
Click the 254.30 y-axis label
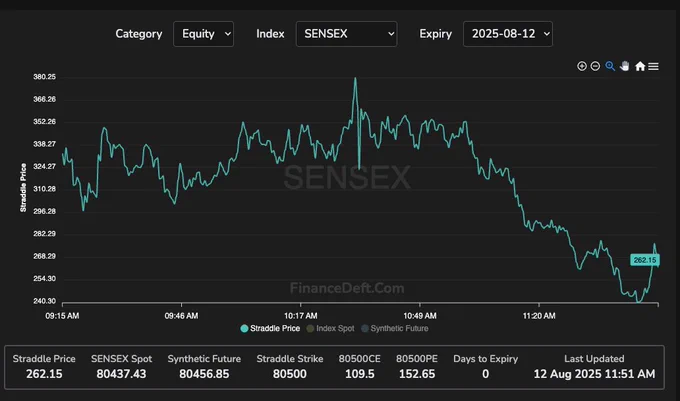pyautogui.click(x=44, y=279)
